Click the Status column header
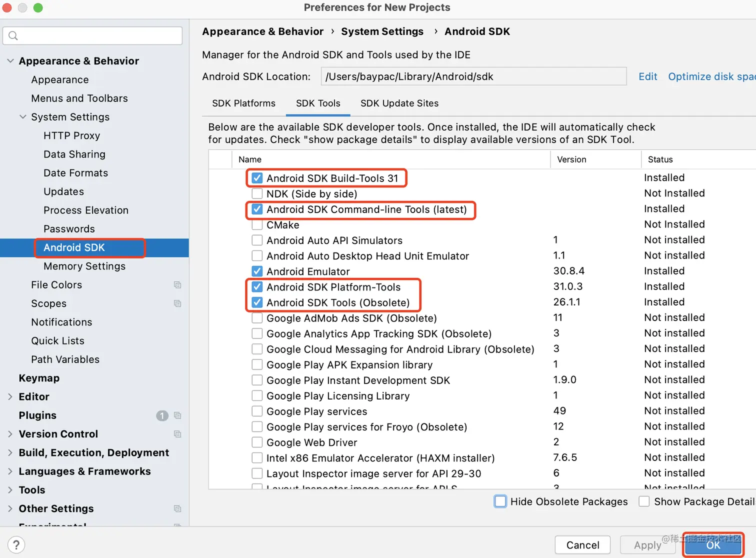This screenshot has height=558, width=756. pyautogui.click(x=698, y=159)
